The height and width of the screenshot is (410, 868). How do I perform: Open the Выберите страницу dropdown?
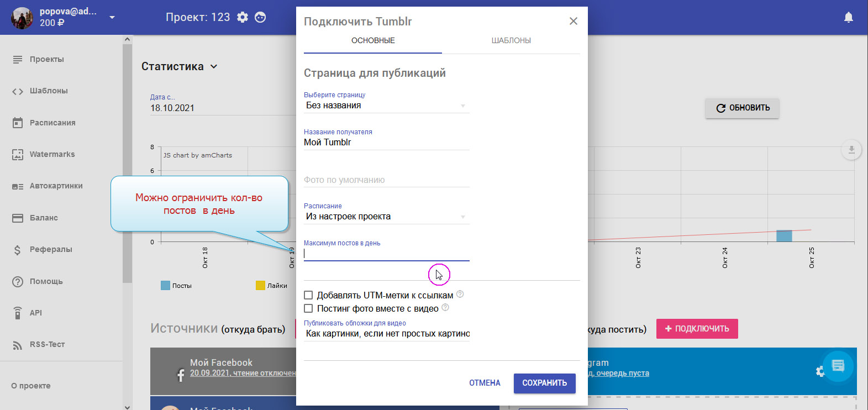386,106
